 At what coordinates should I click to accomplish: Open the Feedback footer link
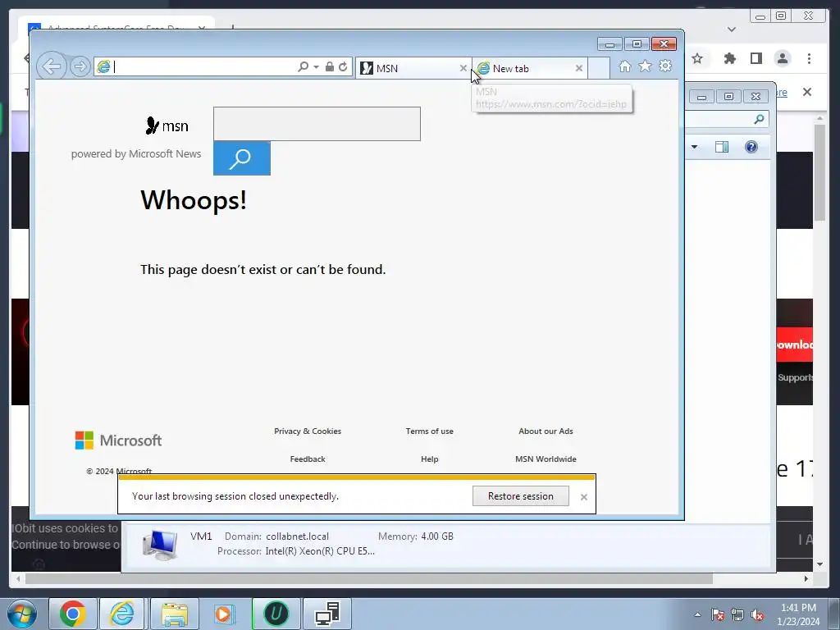(x=308, y=459)
